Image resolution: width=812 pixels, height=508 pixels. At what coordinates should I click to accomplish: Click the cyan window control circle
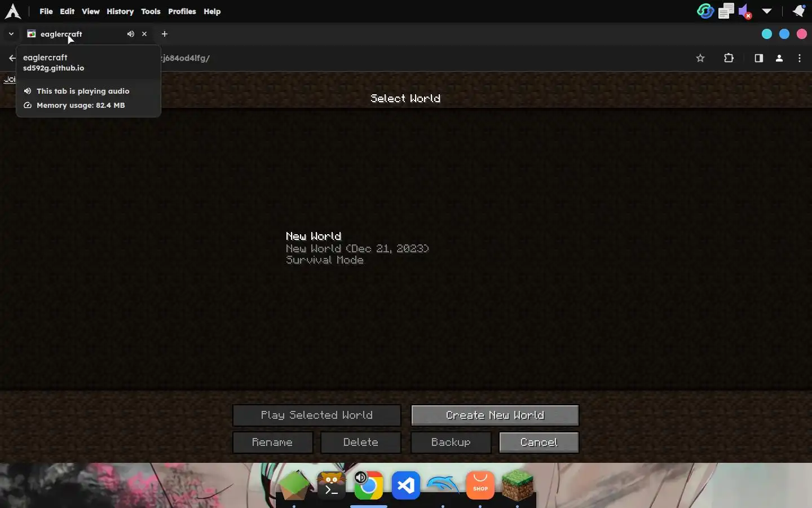click(x=767, y=34)
